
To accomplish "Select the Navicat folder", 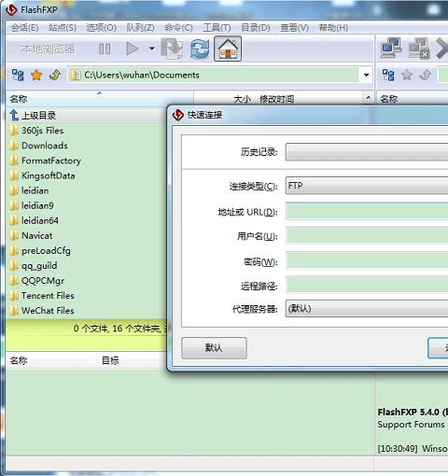I will tap(87, 235).
